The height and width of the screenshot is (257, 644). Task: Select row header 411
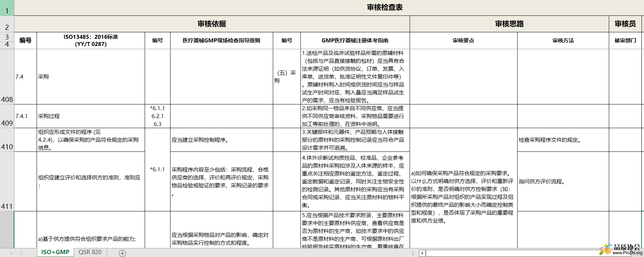[x=7, y=182]
